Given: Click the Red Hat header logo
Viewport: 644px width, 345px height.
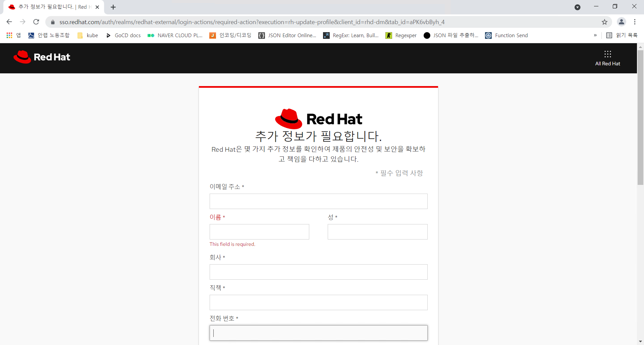Looking at the screenshot, I should [42, 57].
